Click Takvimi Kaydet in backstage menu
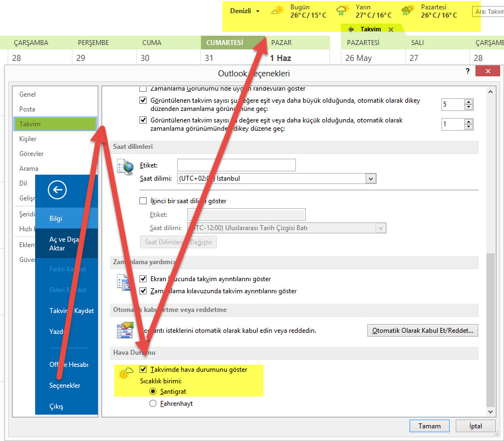Image resolution: width=504 pixels, height=441 pixels. coord(66,310)
